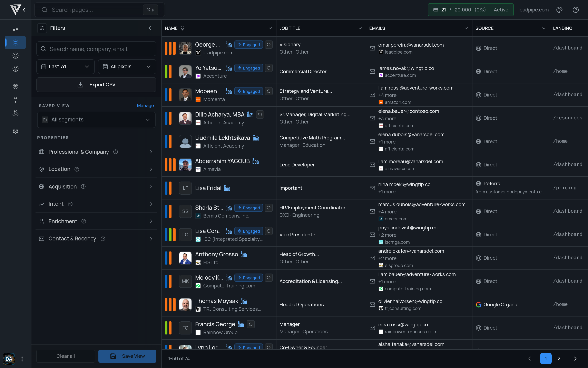Click the usage quota Active badge
The image size is (588, 368).
click(471, 10)
